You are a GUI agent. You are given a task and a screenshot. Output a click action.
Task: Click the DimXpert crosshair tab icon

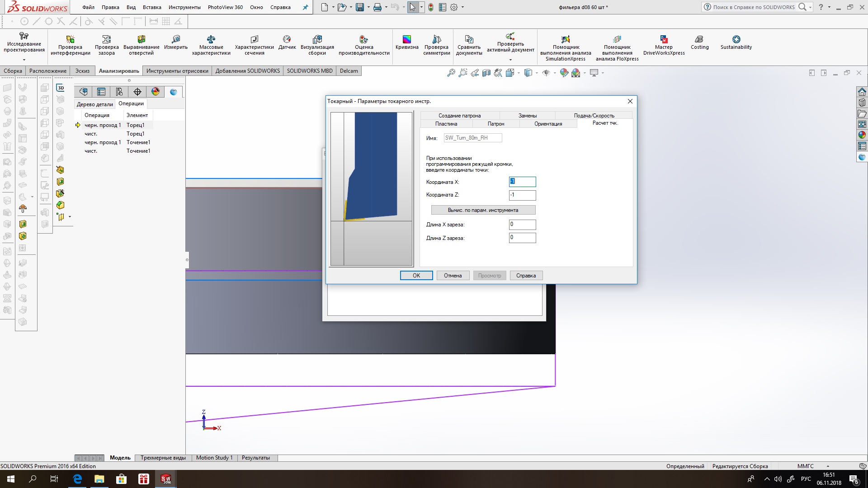coord(137,92)
